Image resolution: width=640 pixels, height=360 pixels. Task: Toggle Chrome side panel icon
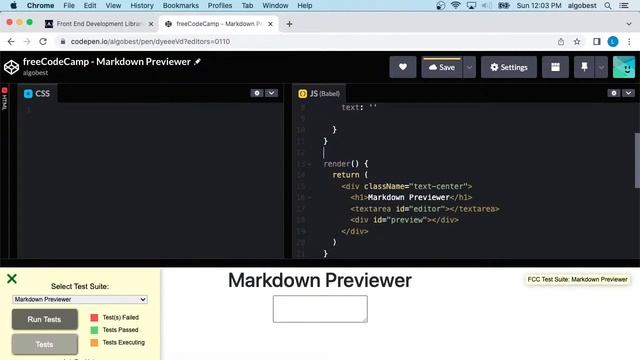(597, 42)
